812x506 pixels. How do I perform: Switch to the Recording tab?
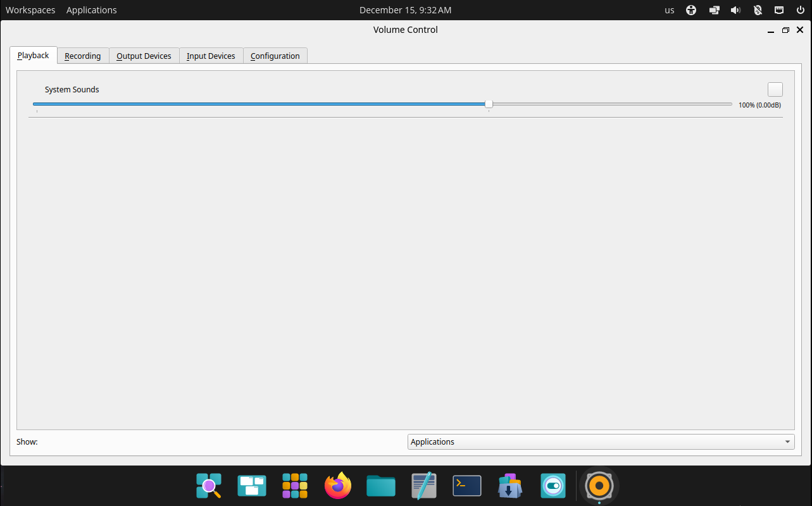click(82, 56)
